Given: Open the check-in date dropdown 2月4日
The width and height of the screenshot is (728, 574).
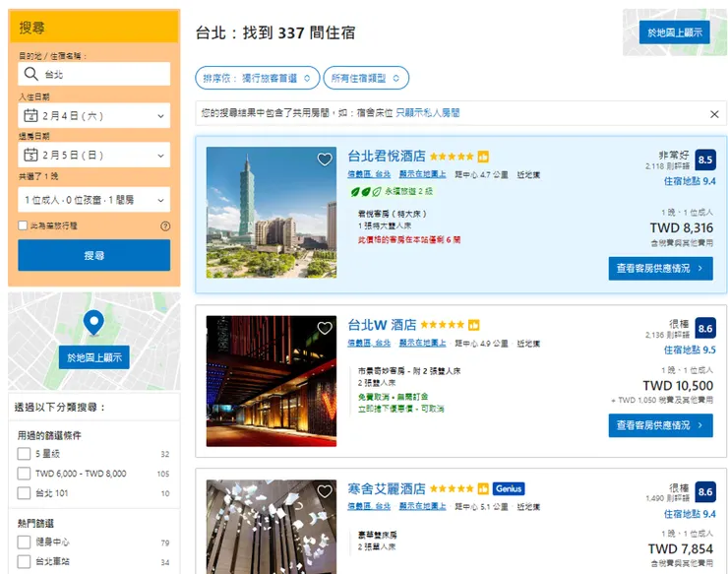Looking at the screenshot, I should coord(93,115).
